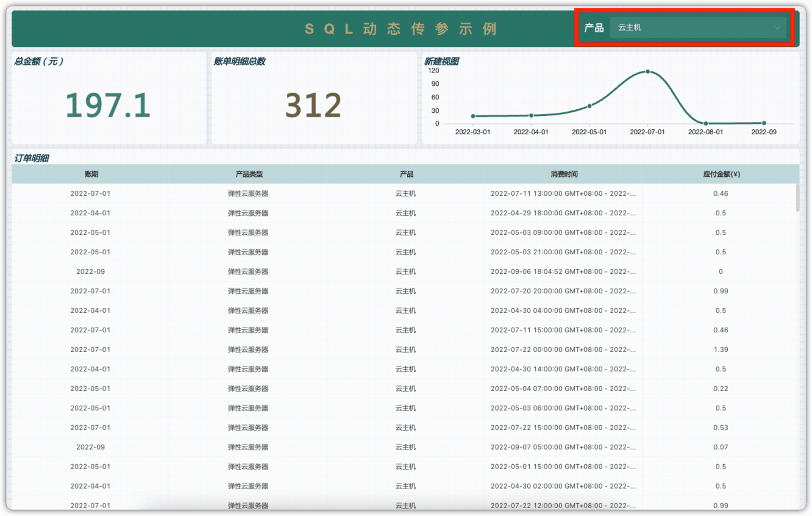
Task: Click the 2022-07-01 x-axis label on the chart
Action: click(x=647, y=132)
